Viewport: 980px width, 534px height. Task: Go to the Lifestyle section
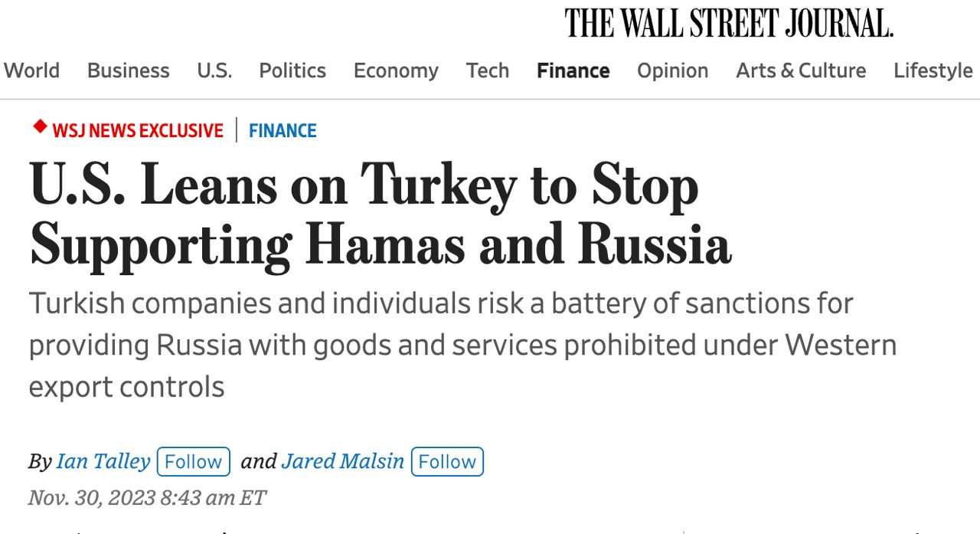(933, 70)
